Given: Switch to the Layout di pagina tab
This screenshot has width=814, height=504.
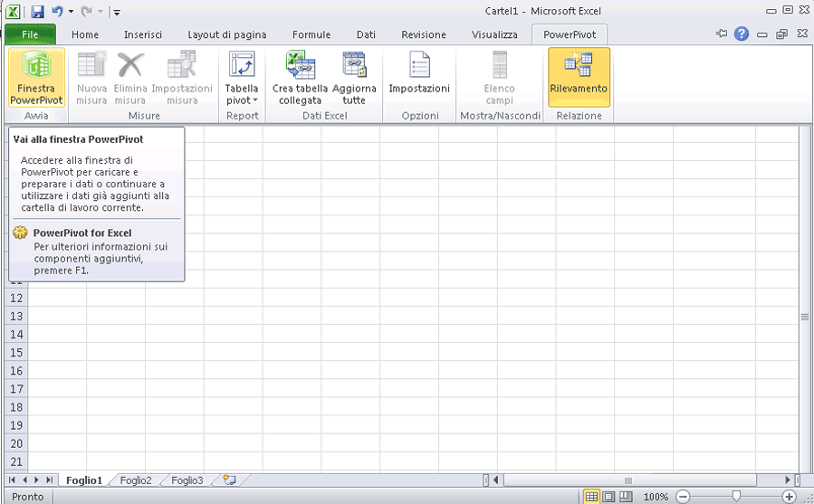Looking at the screenshot, I should pos(227,34).
